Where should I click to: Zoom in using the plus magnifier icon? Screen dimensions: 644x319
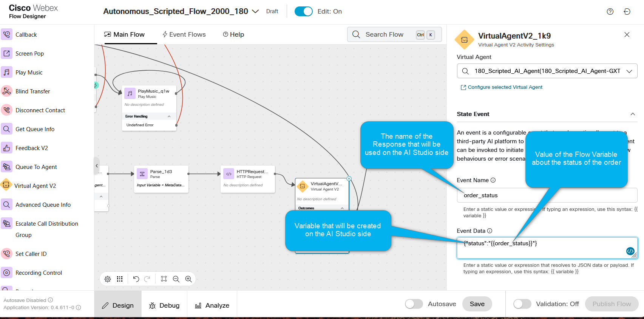(188, 279)
